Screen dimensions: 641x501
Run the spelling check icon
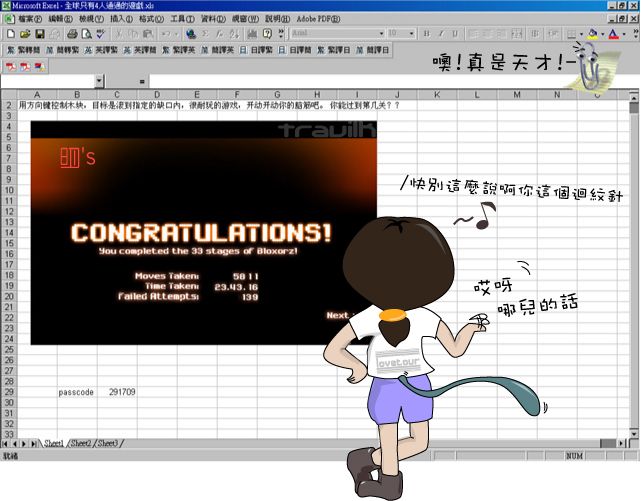pos(100,34)
